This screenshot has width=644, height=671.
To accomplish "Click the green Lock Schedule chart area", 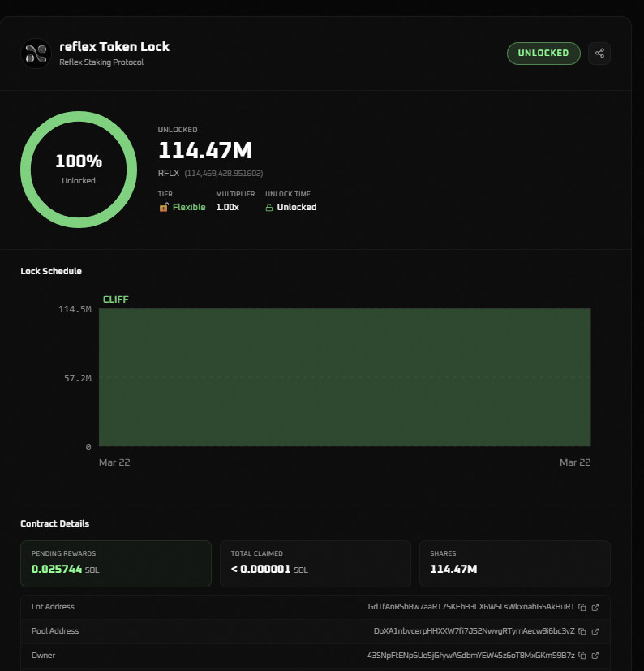I will 345,377.
